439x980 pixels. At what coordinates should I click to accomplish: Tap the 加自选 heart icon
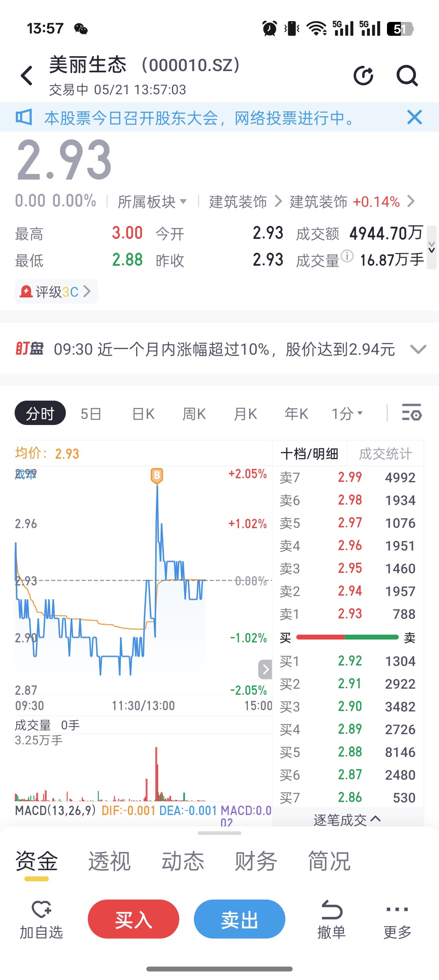tap(41, 909)
